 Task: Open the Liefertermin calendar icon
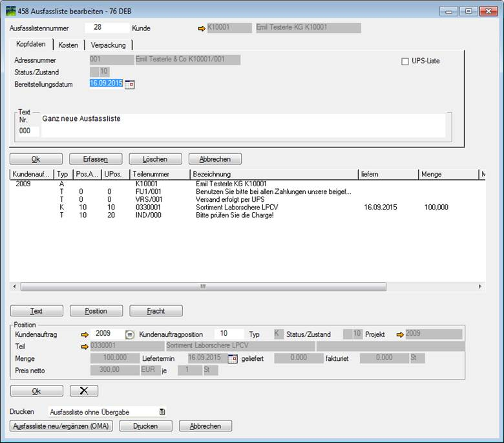[x=233, y=358]
